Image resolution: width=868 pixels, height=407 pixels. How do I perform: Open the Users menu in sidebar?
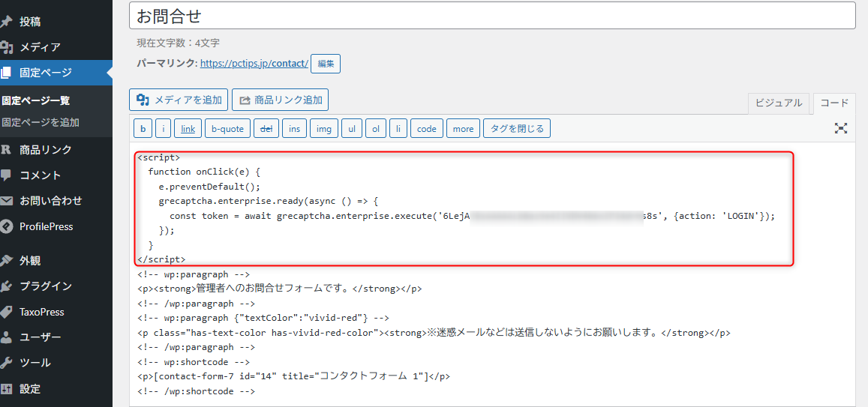click(40, 337)
